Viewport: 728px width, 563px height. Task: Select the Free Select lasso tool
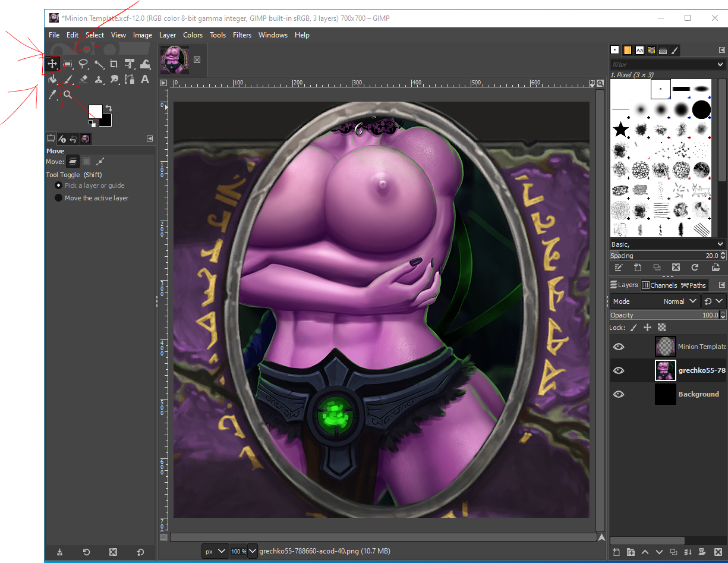84,64
